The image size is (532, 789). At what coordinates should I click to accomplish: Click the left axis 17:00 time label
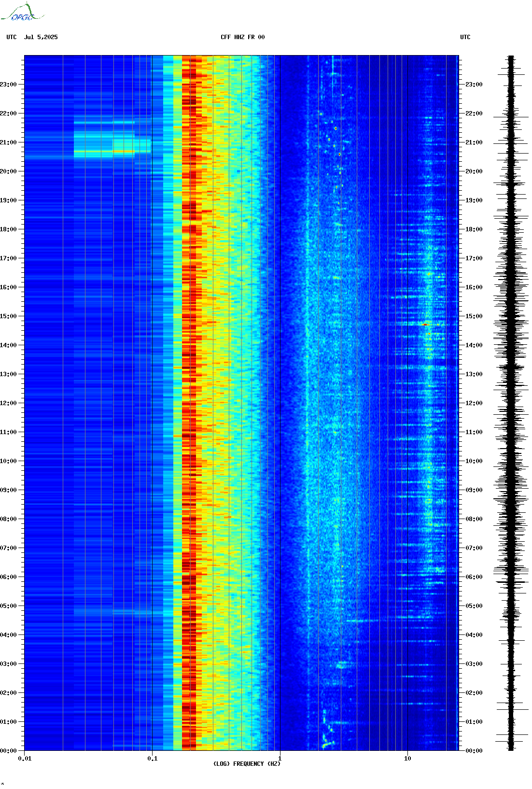[8, 258]
